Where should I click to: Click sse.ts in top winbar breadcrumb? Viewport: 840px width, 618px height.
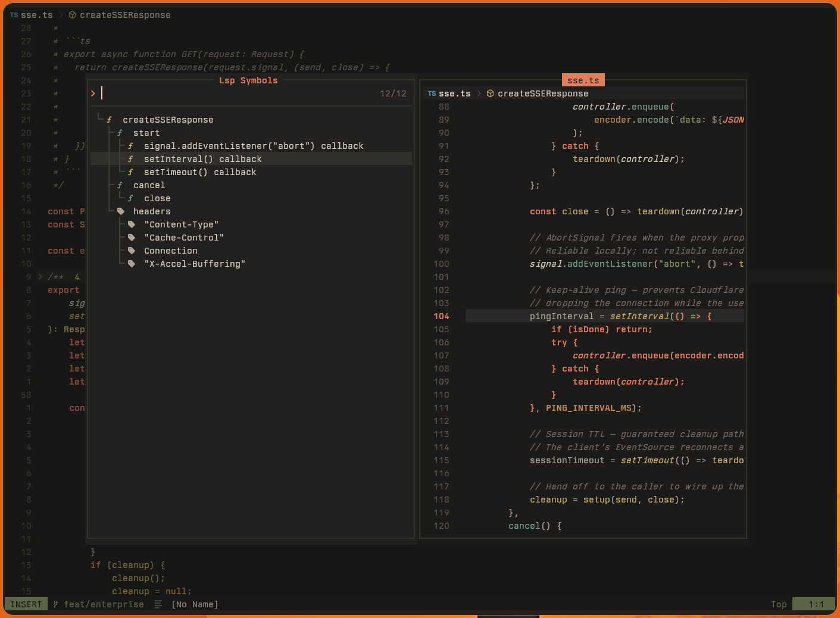37,15
